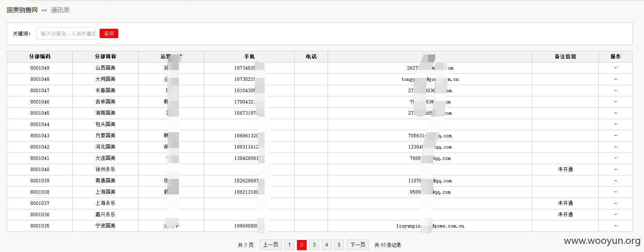The height and width of the screenshot is (252, 644).
Task: Click the 电话 column header
Action: 311,56
